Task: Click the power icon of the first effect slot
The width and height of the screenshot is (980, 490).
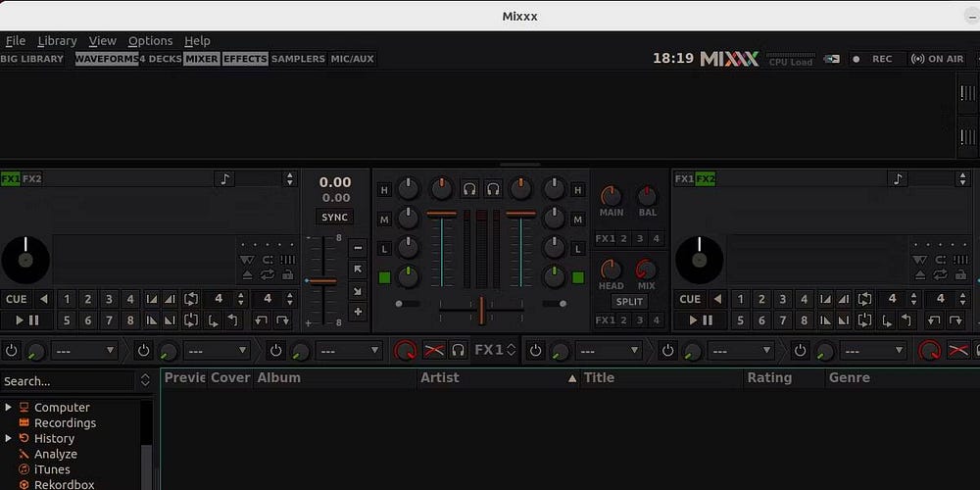Action: pos(11,350)
